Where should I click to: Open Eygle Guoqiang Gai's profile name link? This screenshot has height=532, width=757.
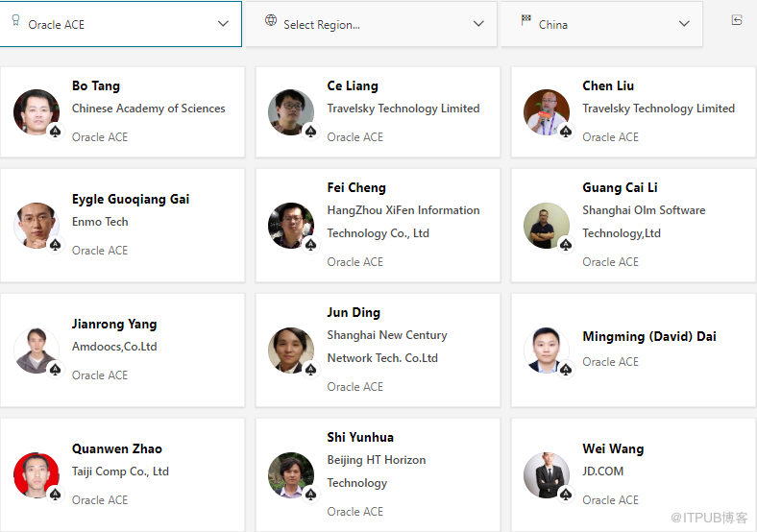131,199
